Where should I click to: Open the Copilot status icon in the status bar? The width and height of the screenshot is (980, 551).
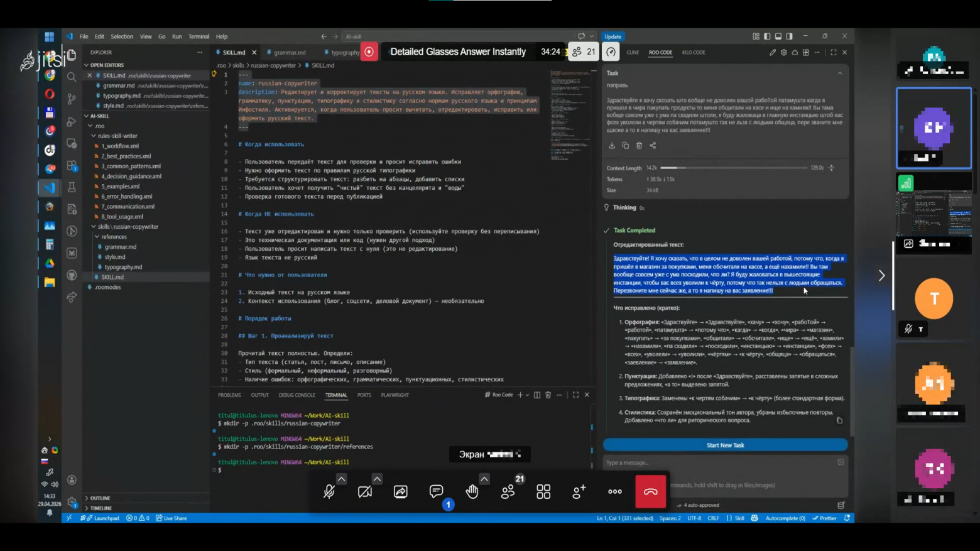click(754, 518)
